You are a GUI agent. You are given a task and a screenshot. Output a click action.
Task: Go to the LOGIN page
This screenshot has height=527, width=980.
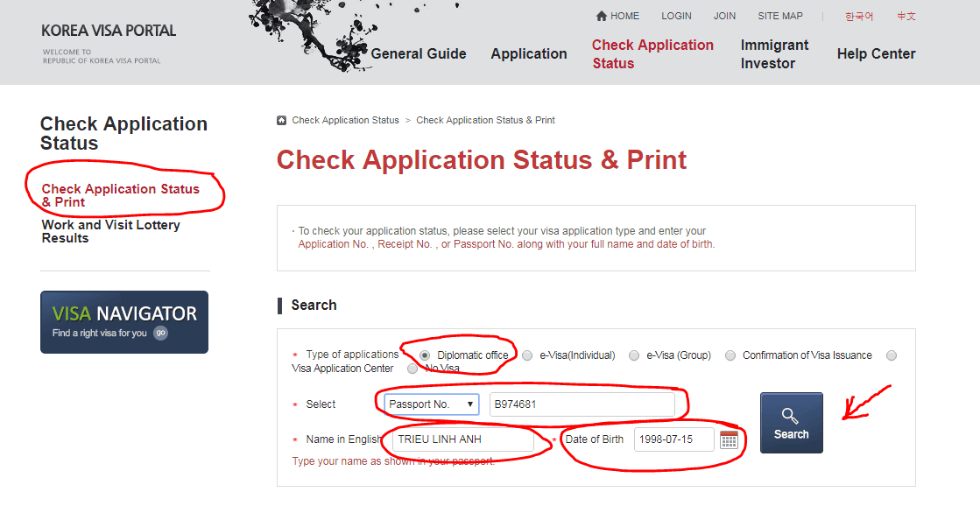coord(676,16)
